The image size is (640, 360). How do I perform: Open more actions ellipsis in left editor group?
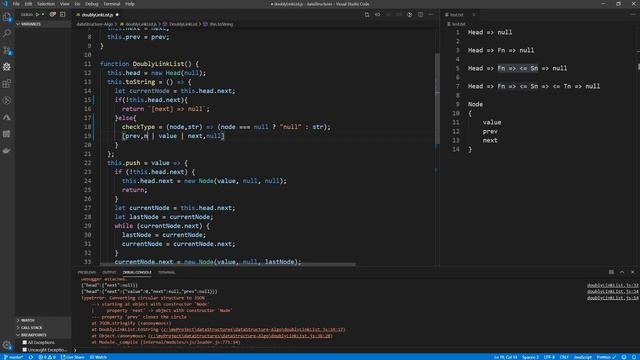(431, 15)
